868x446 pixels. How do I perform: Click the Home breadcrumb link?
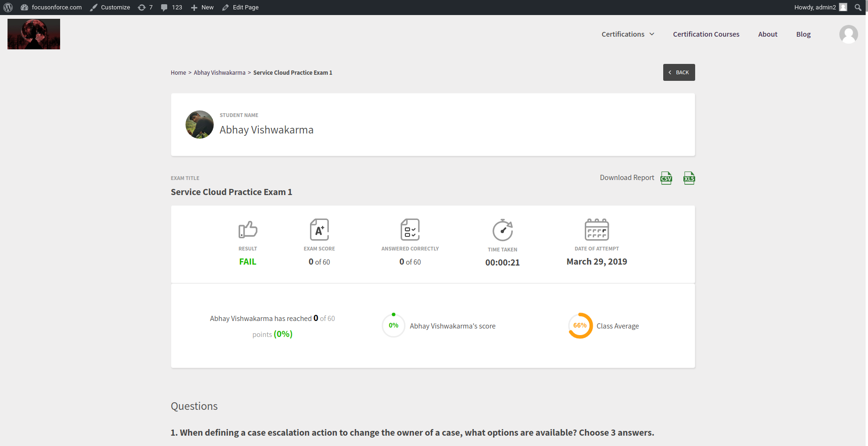(178, 73)
